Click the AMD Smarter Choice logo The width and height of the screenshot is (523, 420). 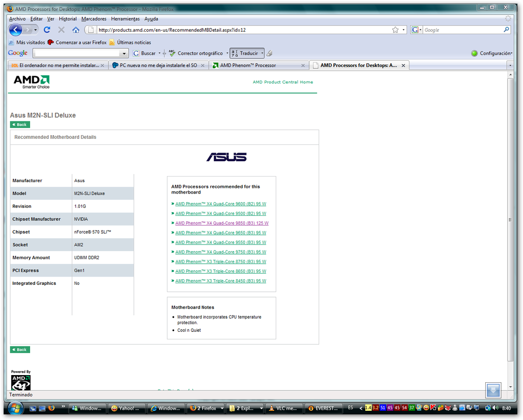coord(32,82)
